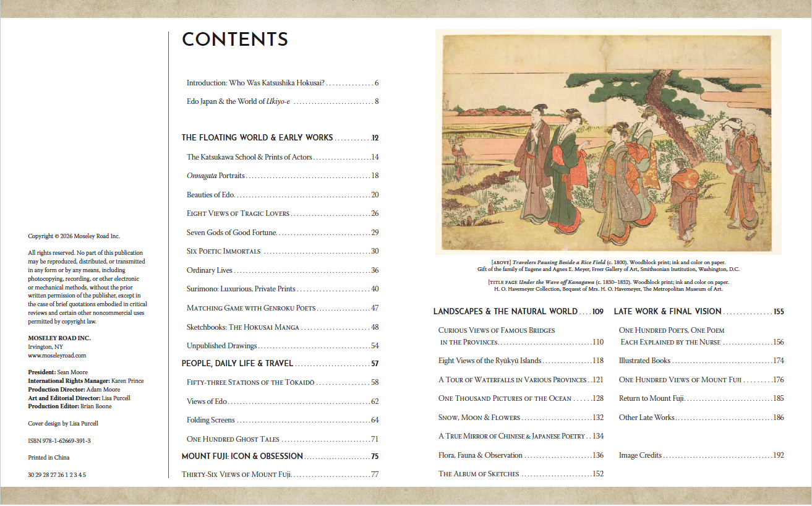Select 'International Rights Manager: Karen Prince' line
812x506 pixels.
[86, 381]
